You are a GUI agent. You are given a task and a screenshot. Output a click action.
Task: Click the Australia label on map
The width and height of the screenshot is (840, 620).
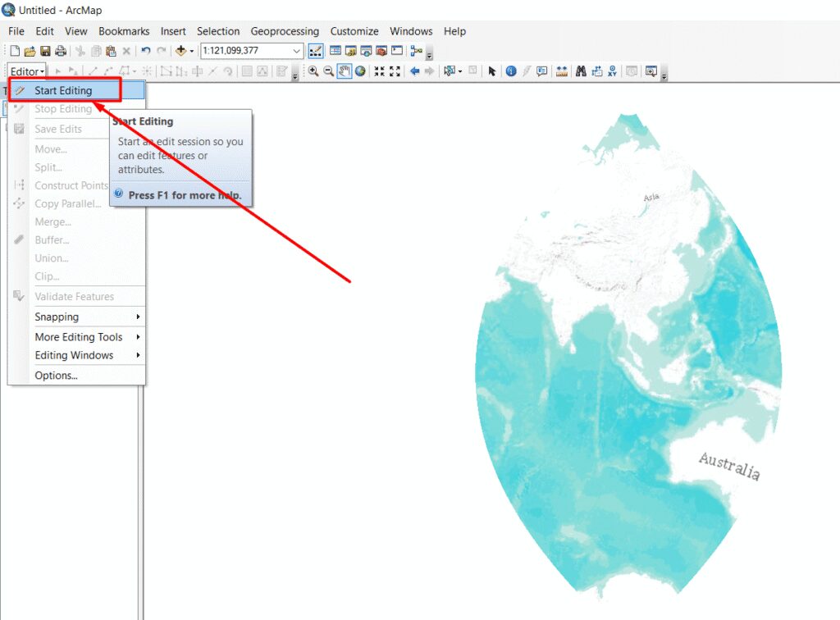pyautogui.click(x=729, y=467)
